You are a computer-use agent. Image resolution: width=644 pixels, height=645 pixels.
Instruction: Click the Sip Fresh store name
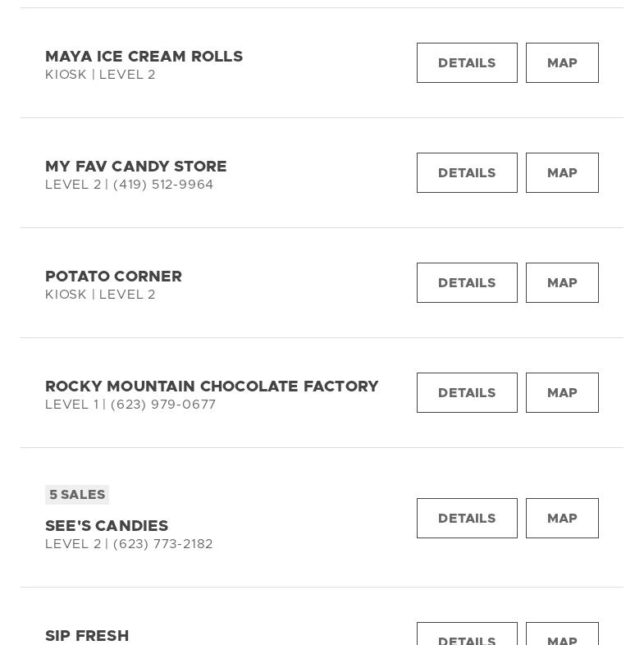coord(87,636)
